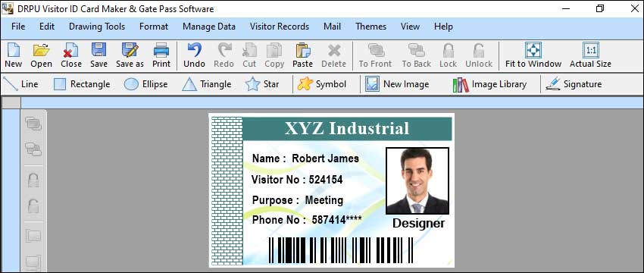Click the top bring-to-front icon in left sidebar

coord(33,124)
